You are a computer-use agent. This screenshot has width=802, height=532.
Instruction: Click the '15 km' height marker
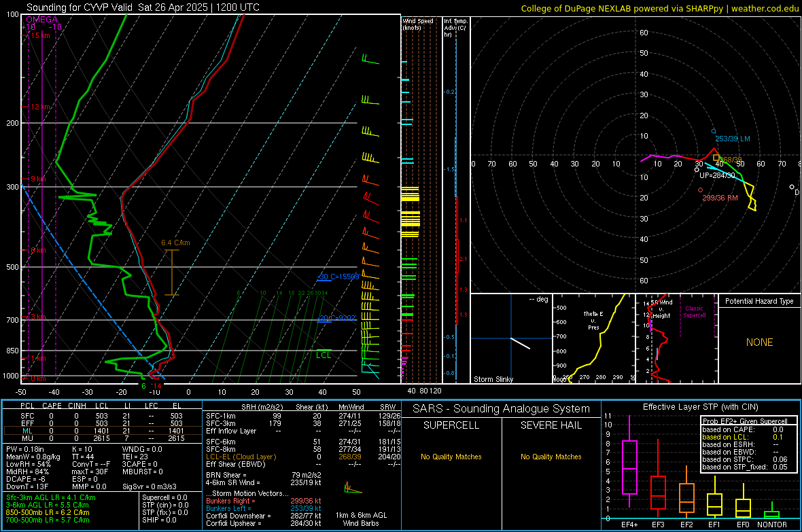tap(40, 35)
